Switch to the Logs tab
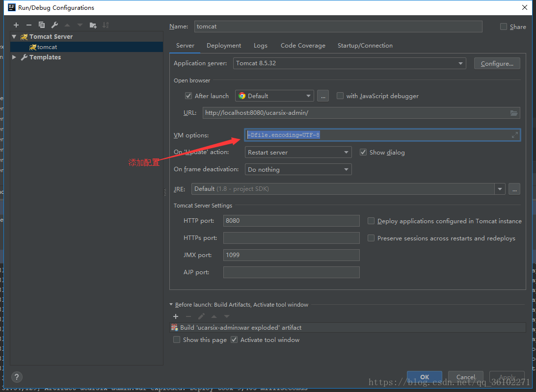 tap(261, 46)
